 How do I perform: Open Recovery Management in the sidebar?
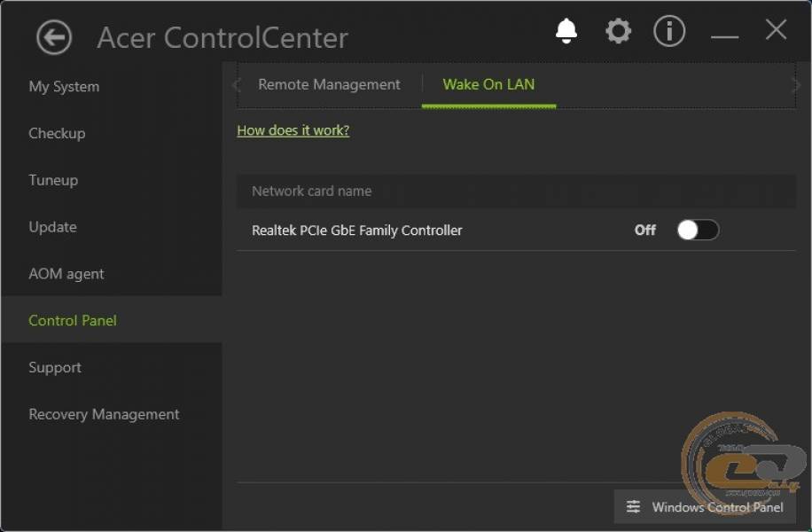104,414
